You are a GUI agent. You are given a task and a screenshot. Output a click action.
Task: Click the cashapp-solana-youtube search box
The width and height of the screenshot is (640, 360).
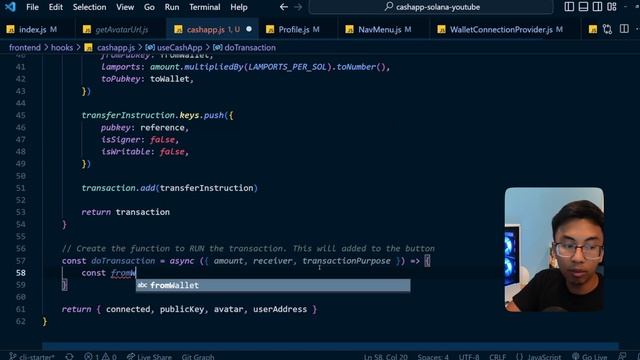tap(431, 7)
